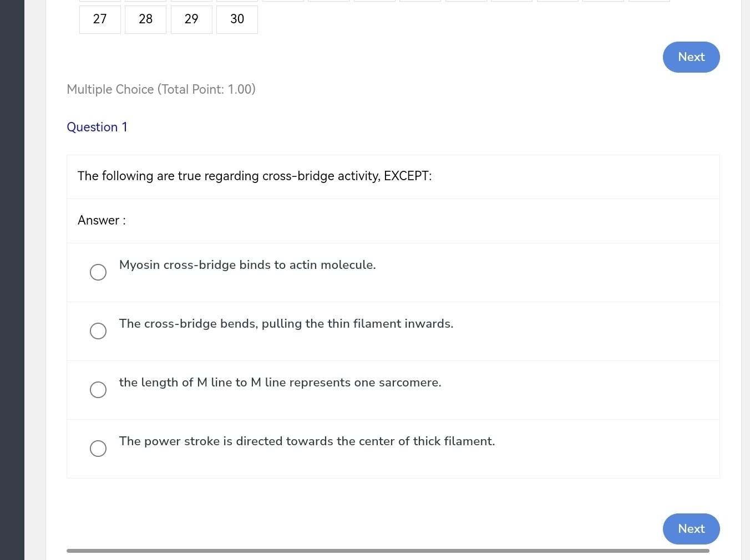Click the cross-bridge activity question text

coord(255,176)
